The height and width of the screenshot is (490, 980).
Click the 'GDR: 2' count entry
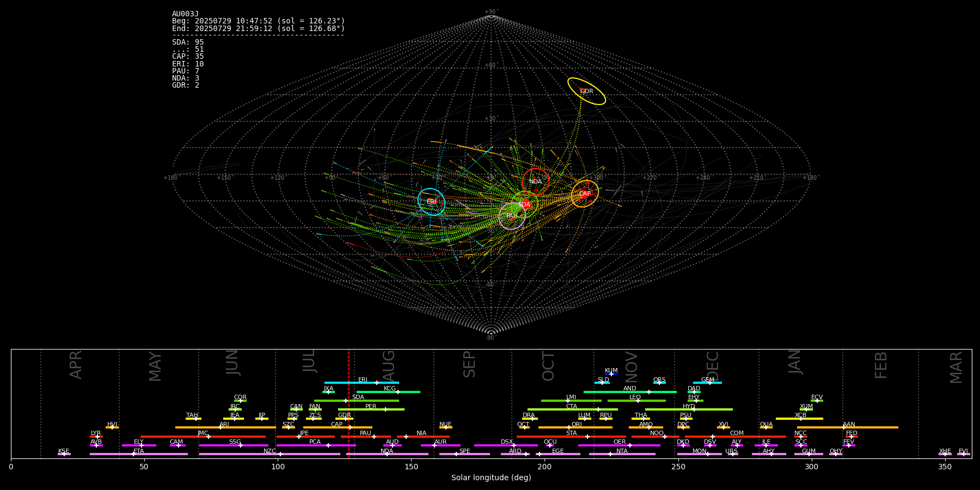(186, 85)
